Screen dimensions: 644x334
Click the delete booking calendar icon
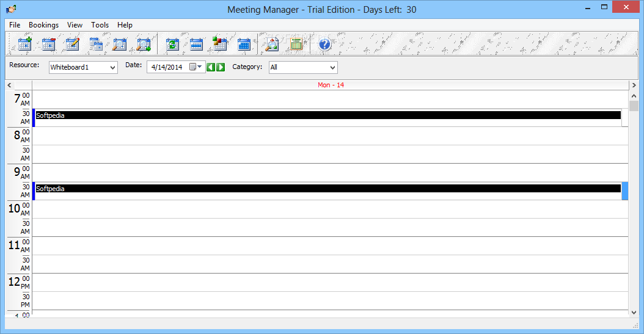[x=48, y=43]
